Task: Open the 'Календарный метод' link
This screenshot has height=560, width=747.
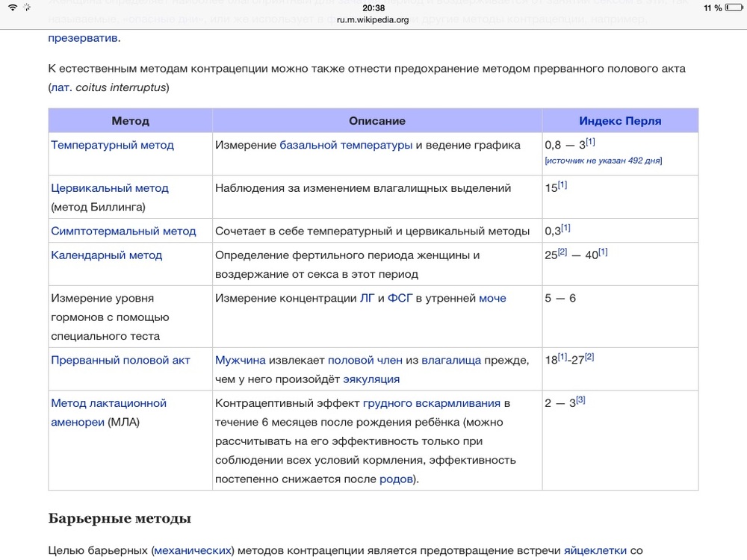Action: pyautogui.click(x=106, y=255)
